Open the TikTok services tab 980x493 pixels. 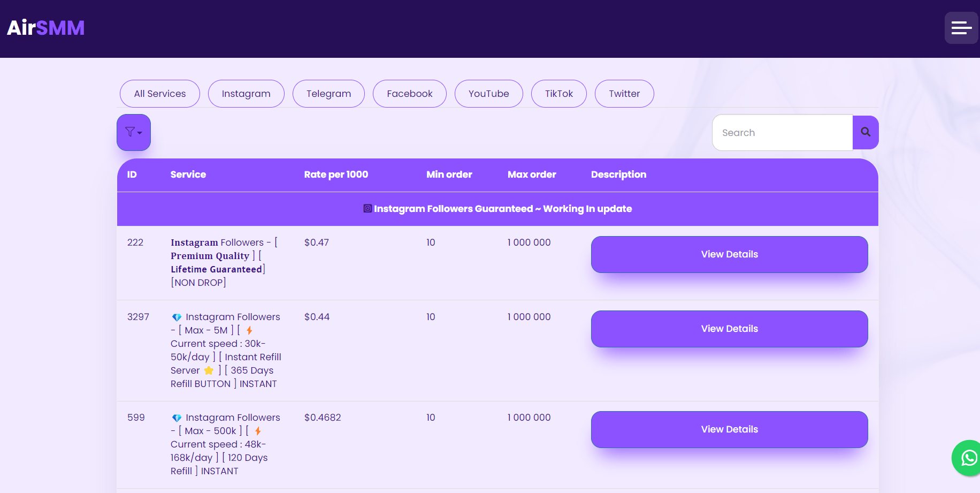(x=558, y=94)
